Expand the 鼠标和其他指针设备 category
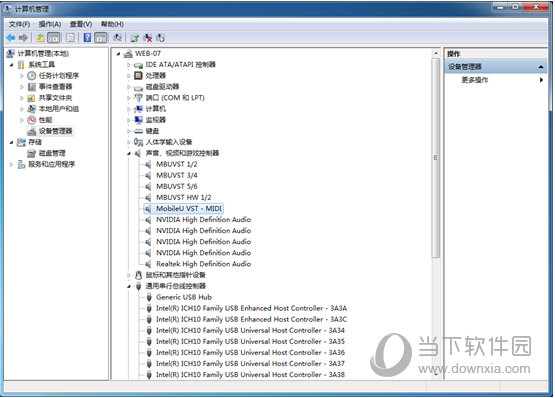The width and height of the screenshot is (555, 398). pos(129,275)
